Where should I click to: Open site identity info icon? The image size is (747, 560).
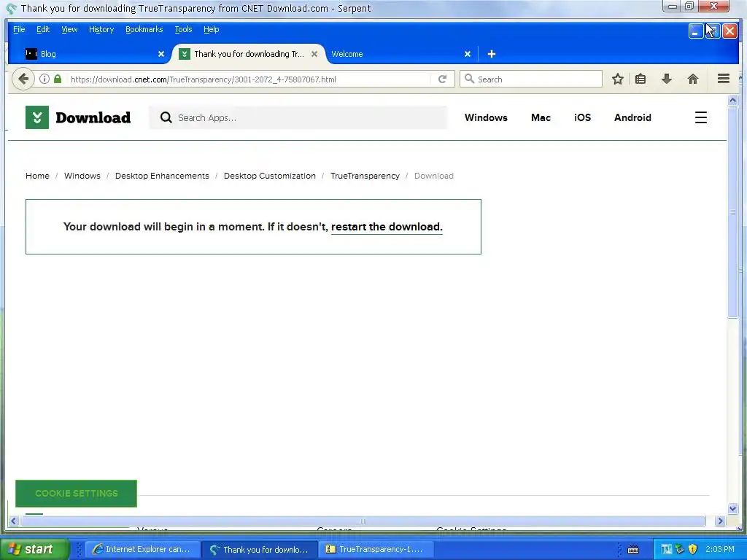click(44, 79)
